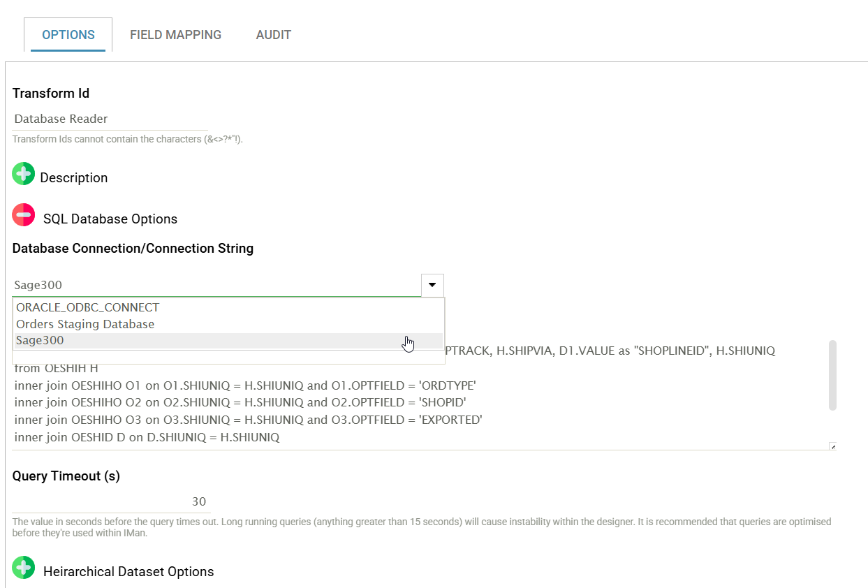The image size is (868, 588).
Task: Select ORACLE_ODBC_CONNECT from the dropdown list
Action: tap(228, 307)
